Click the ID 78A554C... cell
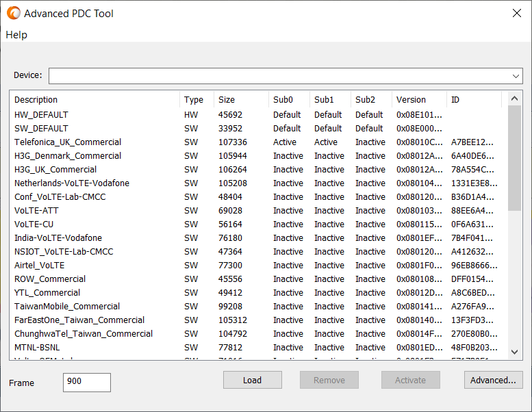The width and height of the screenshot is (532, 412). click(472, 170)
